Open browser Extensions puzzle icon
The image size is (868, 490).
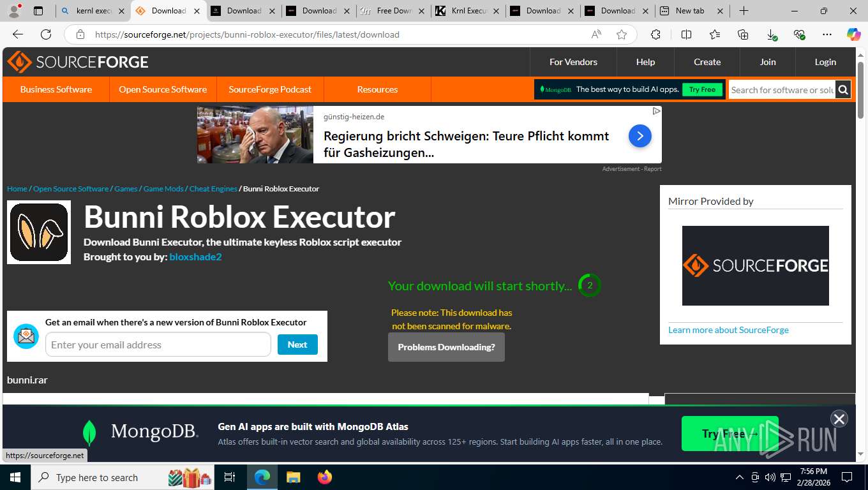click(655, 34)
